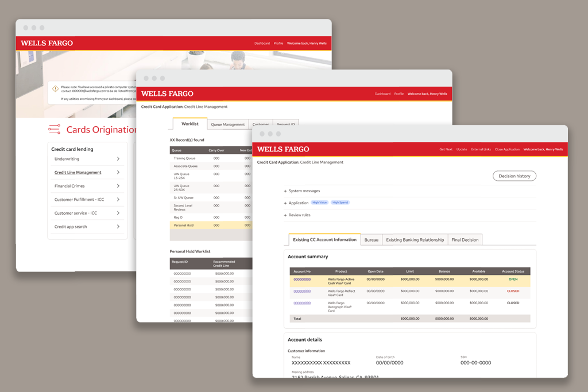The height and width of the screenshot is (392, 588).
Task: Click Wells Fargo logo in middle window
Action: [167, 94]
